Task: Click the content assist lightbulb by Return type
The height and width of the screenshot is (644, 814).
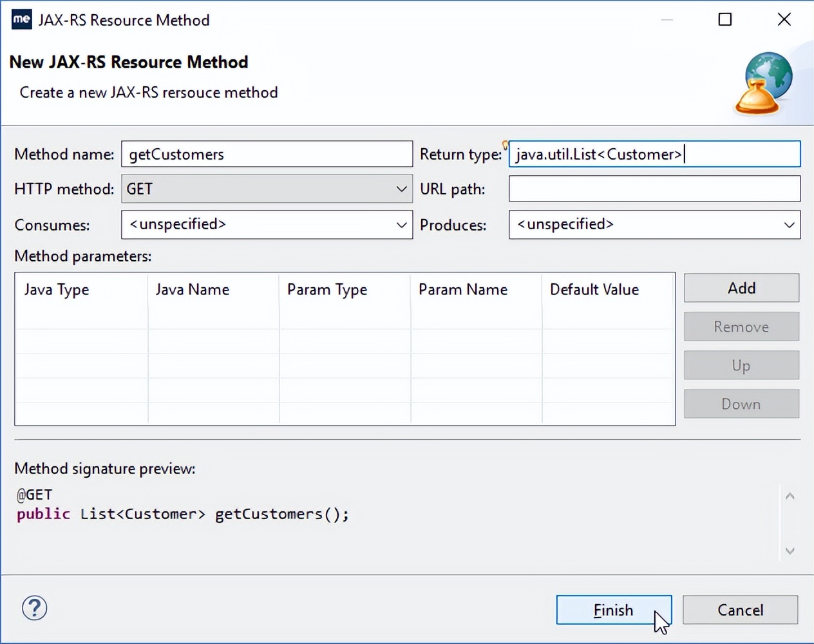Action: coord(506,145)
